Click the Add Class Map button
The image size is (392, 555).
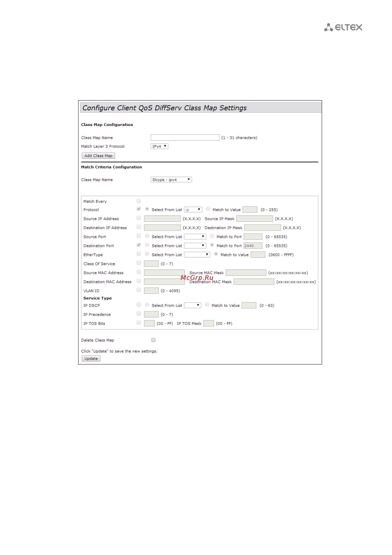pos(98,156)
